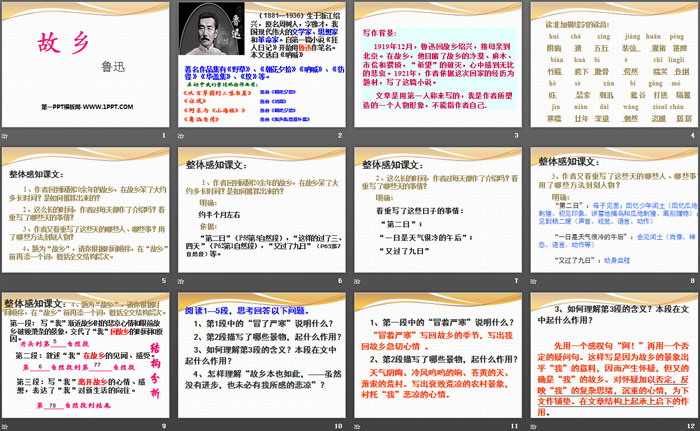Click slide number 12 label
Image resolution: width=700 pixels, height=431 pixels.
point(692,426)
